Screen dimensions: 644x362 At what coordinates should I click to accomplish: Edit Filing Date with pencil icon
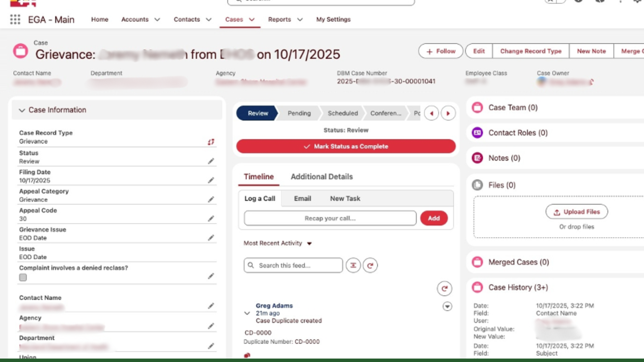[211, 180]
